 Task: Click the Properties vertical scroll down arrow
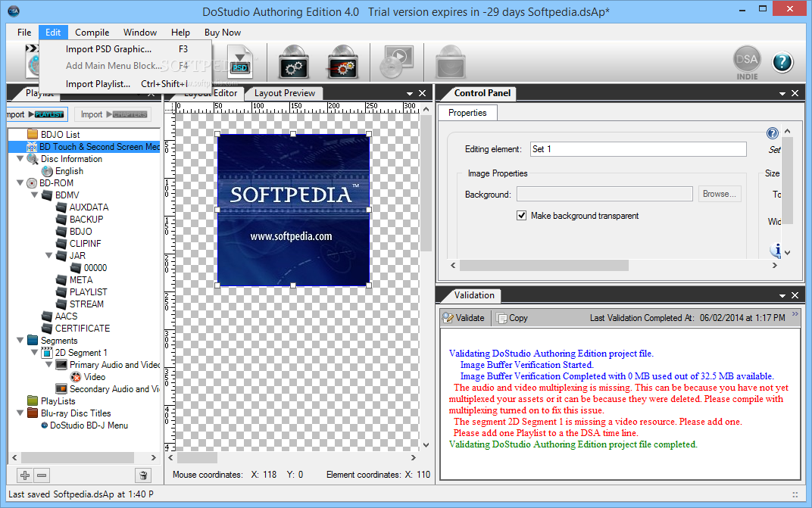coord(787,253)
